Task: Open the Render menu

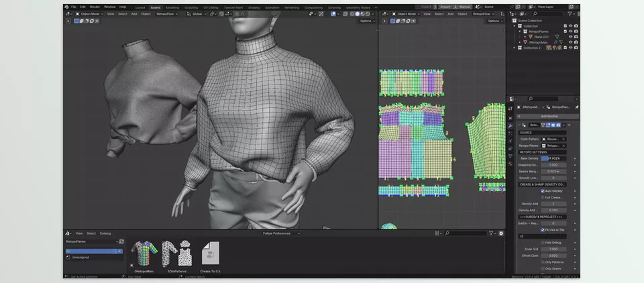Action: [95, 7]
